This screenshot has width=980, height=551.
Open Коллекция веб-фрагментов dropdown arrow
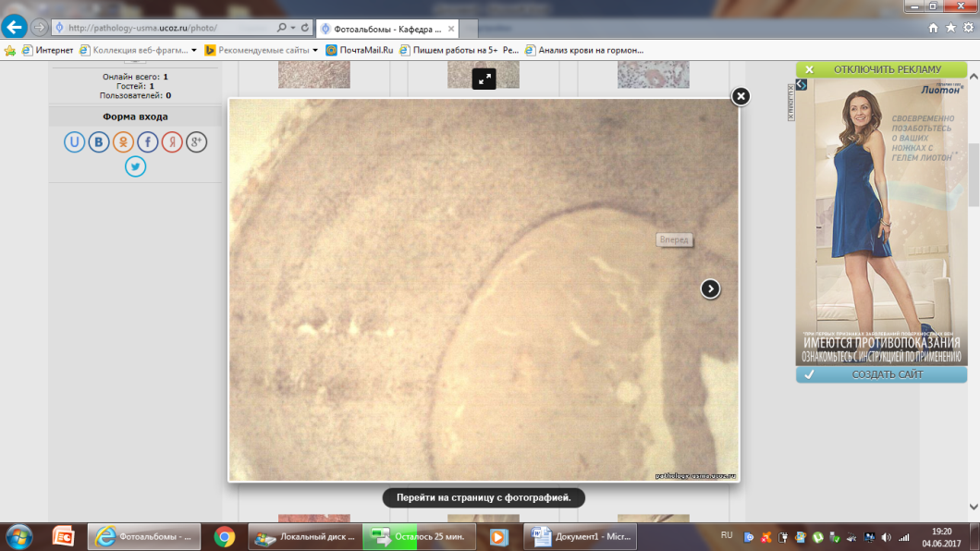[194, 51]
